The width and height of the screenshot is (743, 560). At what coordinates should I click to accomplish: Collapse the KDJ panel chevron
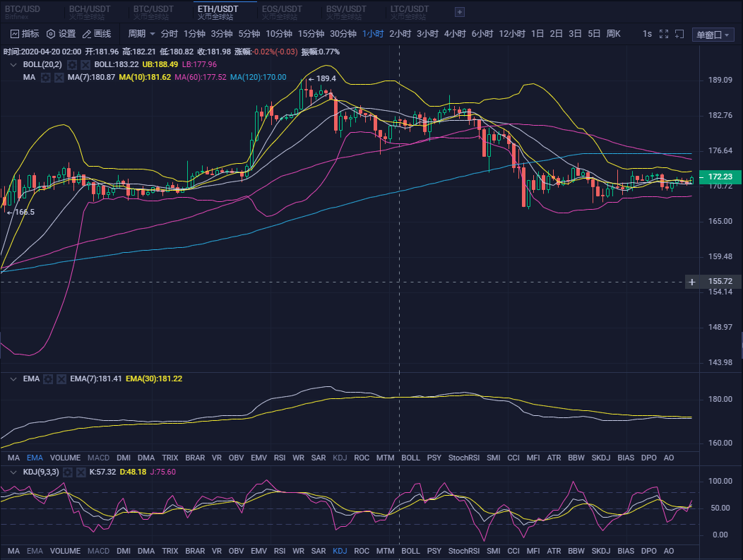(13, 472)
